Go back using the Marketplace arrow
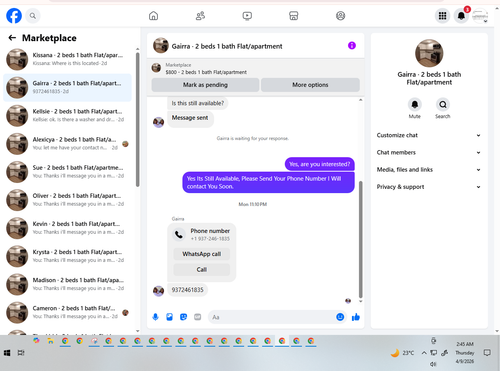 [x=12, y=38]
